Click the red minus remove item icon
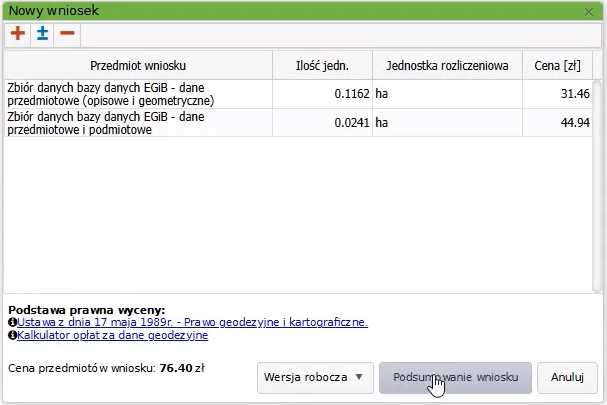Image resolution: width=607 pixels, height=405 pixels. (x=67, y=33)
